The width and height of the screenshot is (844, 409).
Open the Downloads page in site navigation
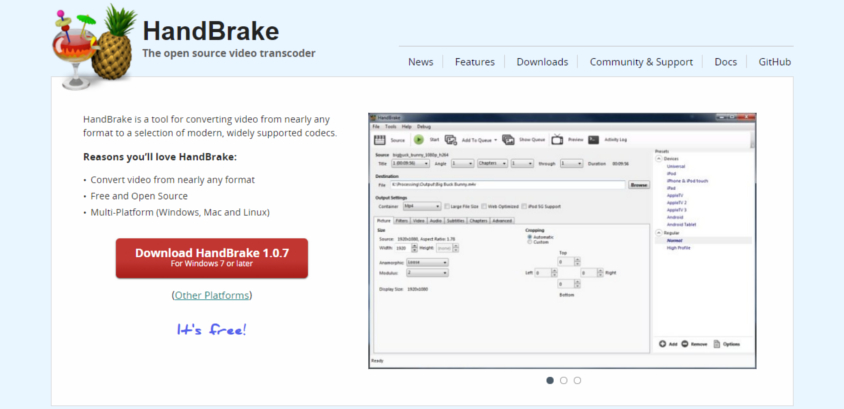pos(542,62)
